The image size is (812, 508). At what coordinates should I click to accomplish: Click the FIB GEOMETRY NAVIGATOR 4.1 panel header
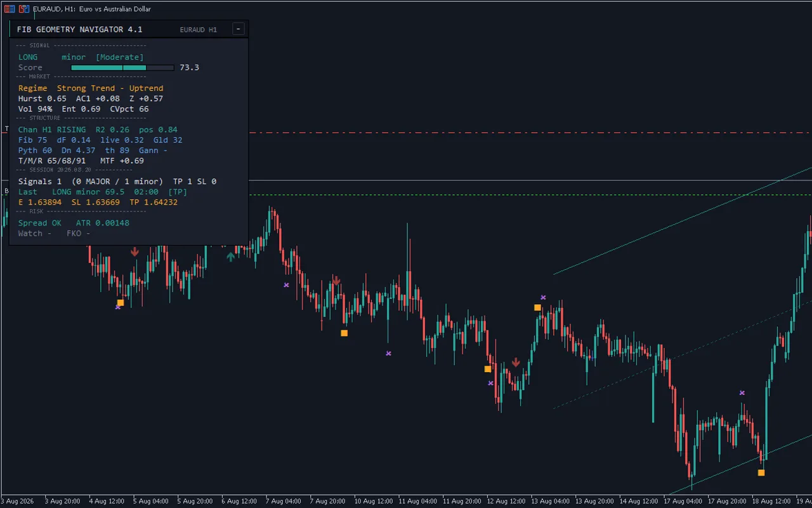pos(80,29)
